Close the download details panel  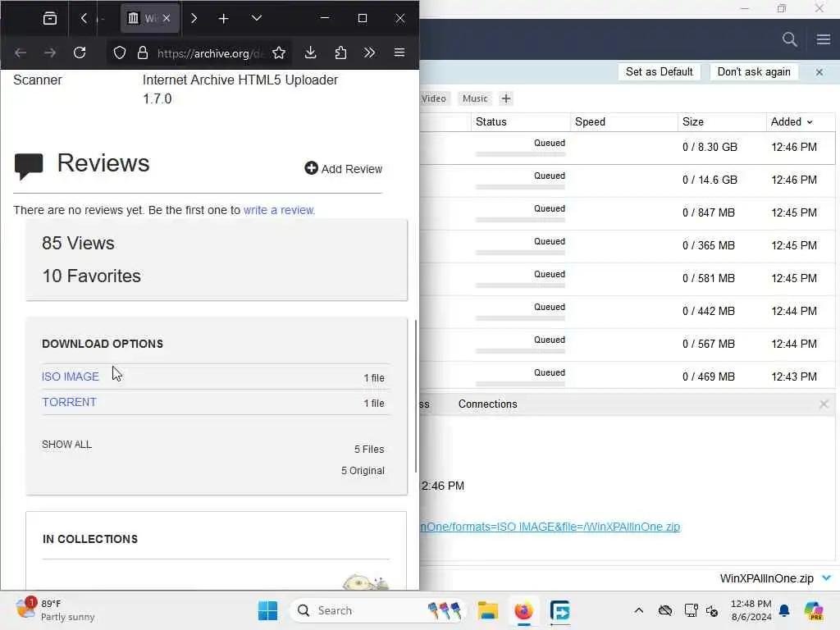(x=824, y=404)
